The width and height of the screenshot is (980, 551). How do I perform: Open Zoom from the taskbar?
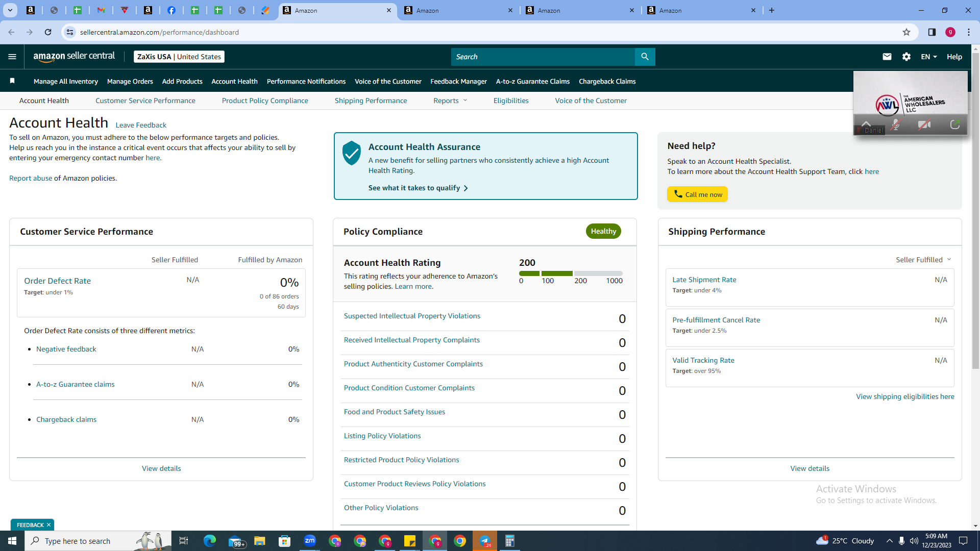310,541
